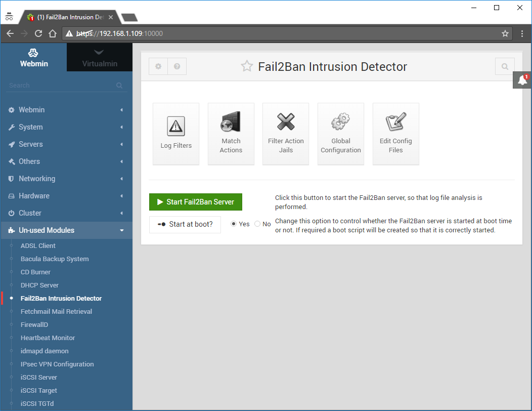The width and height of the screenshot is (532, 411).
Task: Click the module configuration gear icon
Action: tap(158, 66)
